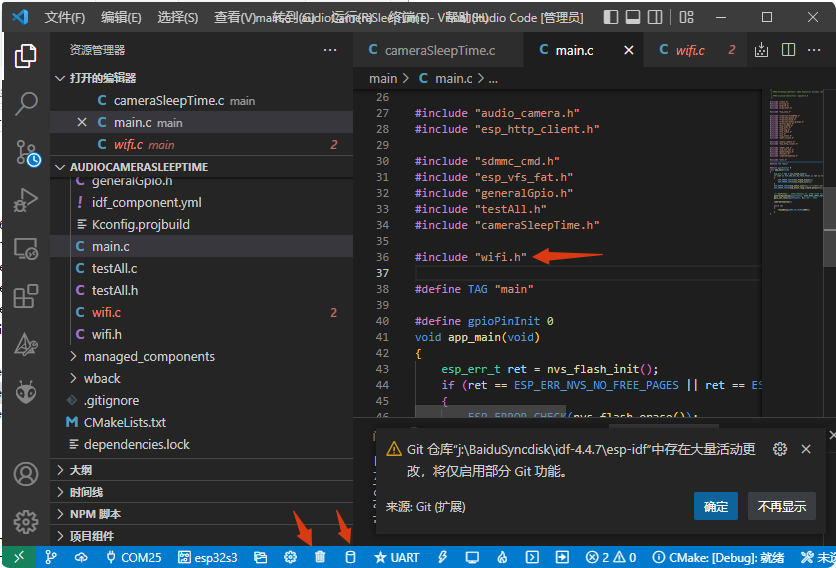Click the project folder icon in status bar
Screen dimensions: 836x568
[260, 557]
